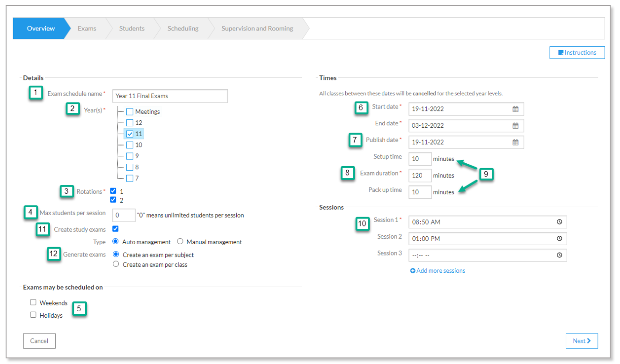Click the Start date input field

(466, 109)
